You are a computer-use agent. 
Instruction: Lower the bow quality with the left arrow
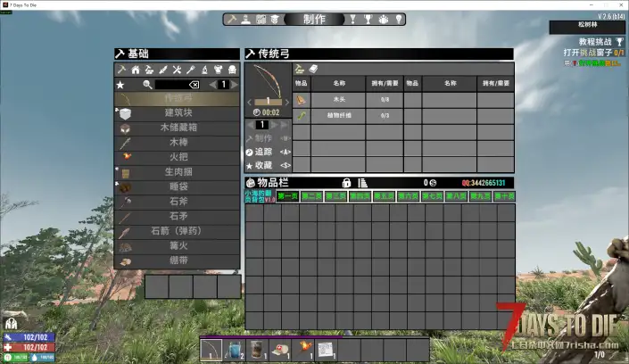tap(250, 103)
